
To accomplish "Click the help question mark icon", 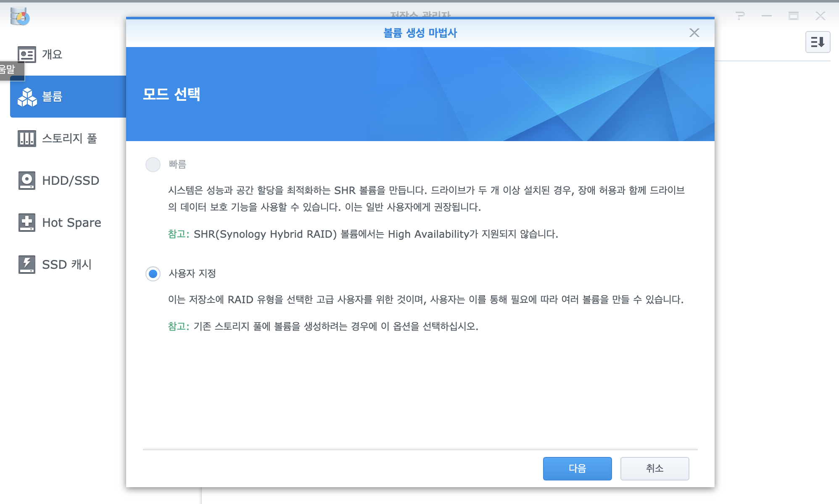I will pyautogui.click(x=740, y=16).
